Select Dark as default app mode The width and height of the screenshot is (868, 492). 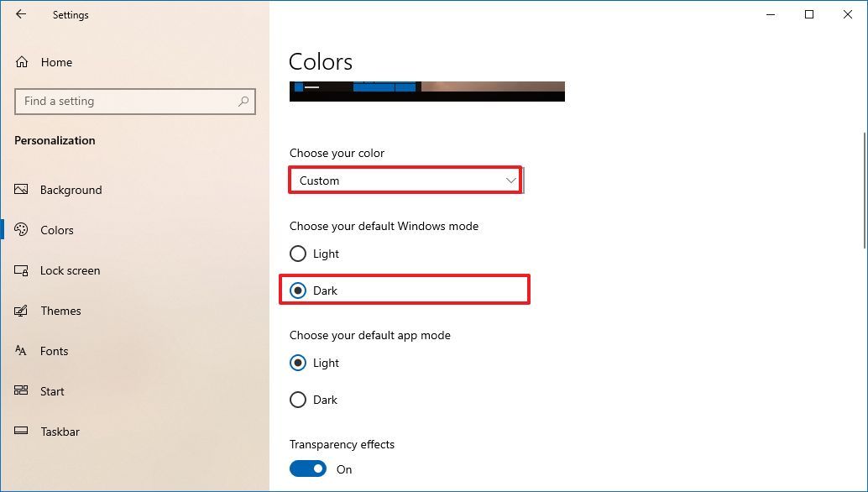click(x=298, y=400)
